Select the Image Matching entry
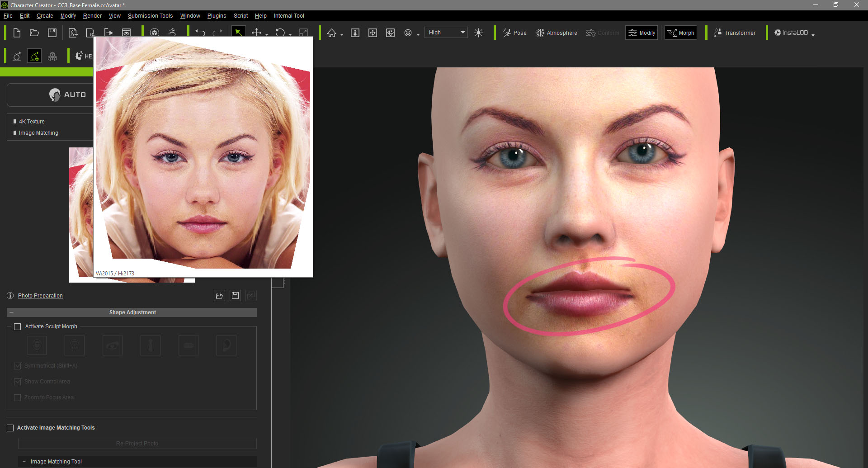This screenshot has width=868, height=468. (38, 132)
